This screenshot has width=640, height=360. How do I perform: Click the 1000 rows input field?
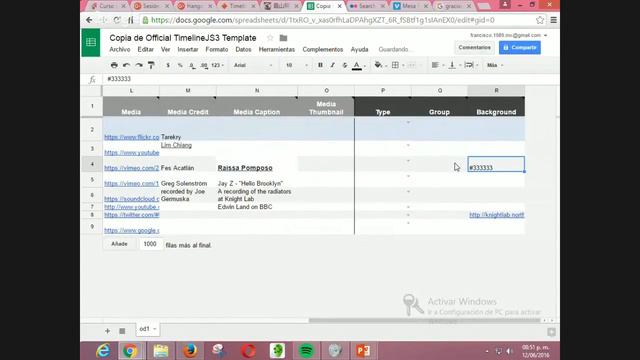pyautogui.click(x=150, y=244)
